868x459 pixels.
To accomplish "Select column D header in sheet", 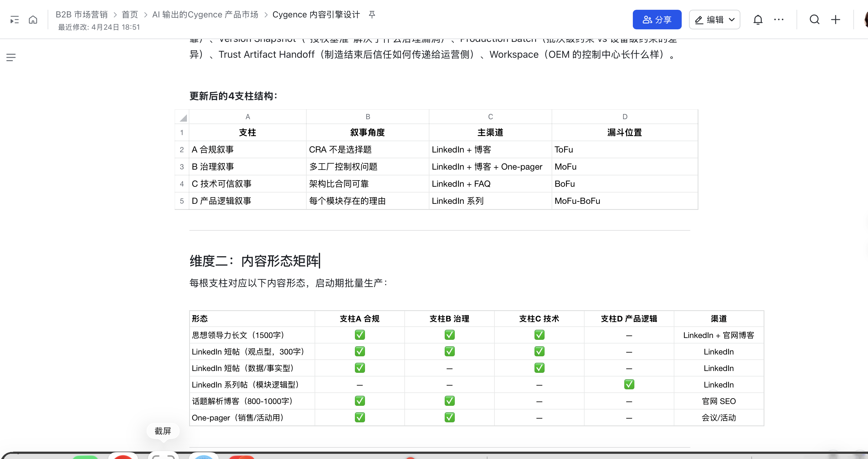I will coord(625,117).
